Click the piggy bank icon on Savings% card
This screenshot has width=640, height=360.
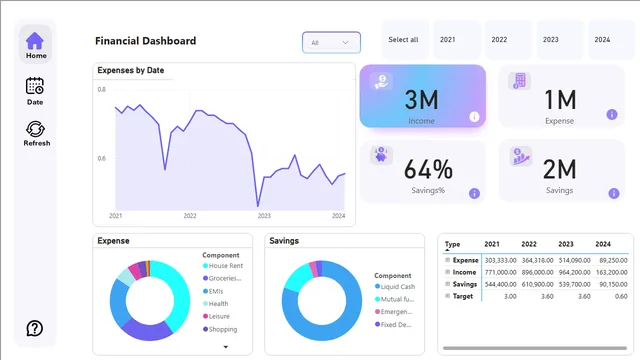(382, 155)
